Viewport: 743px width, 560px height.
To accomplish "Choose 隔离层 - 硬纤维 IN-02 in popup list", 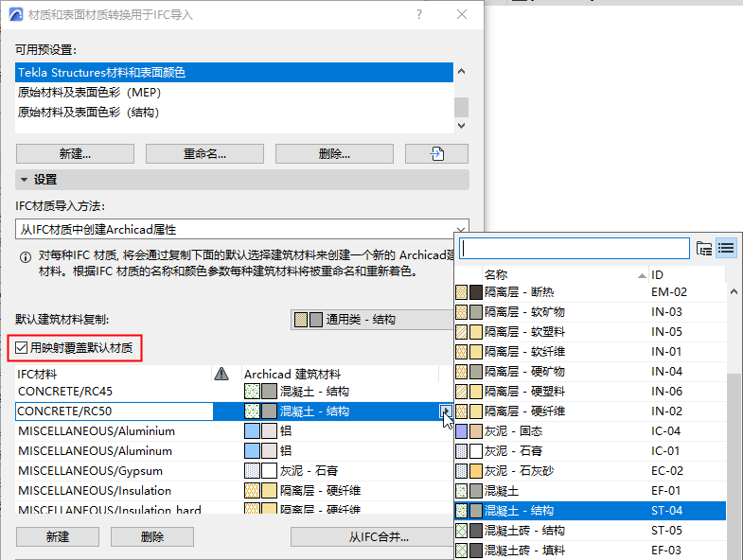I will [590, 411].
